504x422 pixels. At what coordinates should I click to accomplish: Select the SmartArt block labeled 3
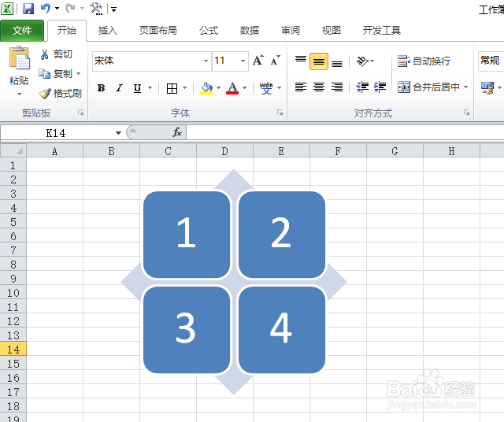pos(186,330)
